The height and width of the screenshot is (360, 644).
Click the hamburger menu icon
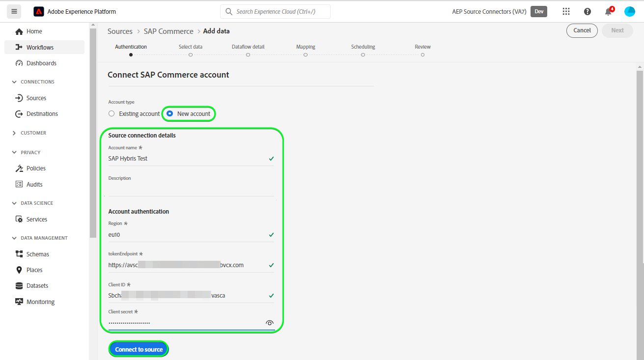click(14, 11)
